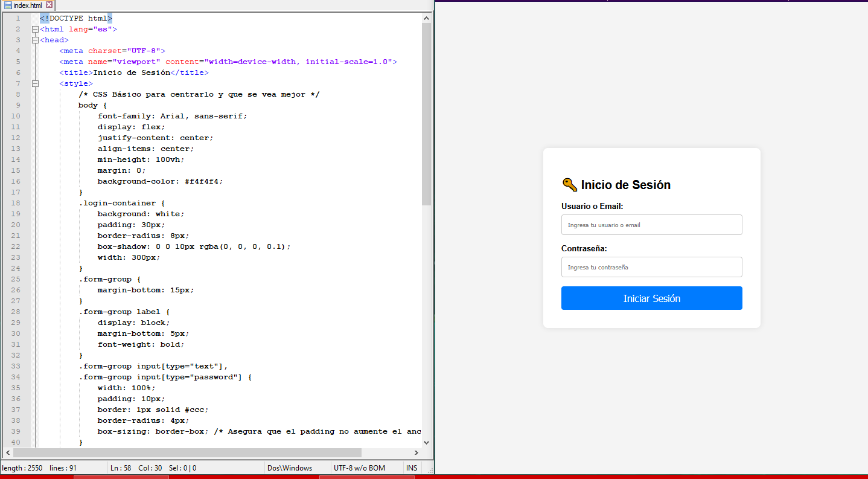Collapse the html tag fold marker

pos(35,29)
